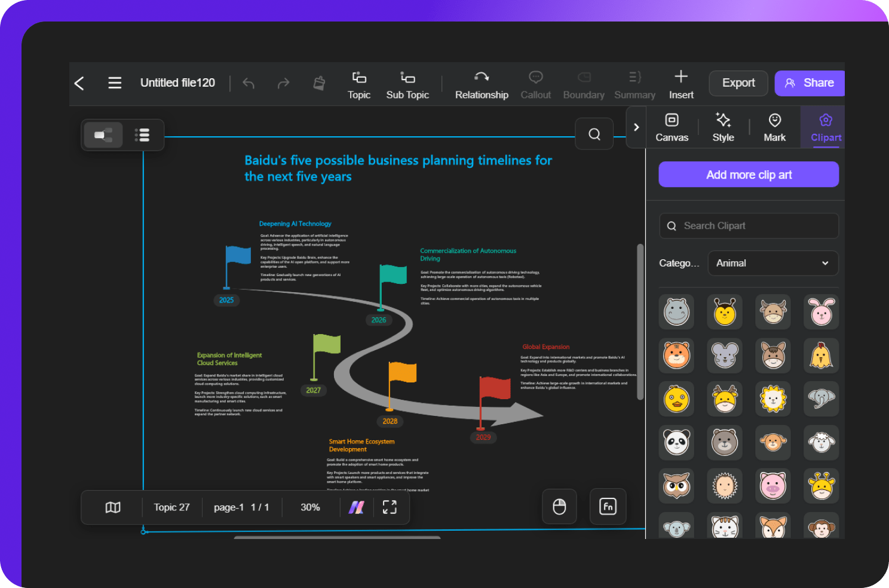Click the undo arrow
889x588 pixels.
(249, 83)
